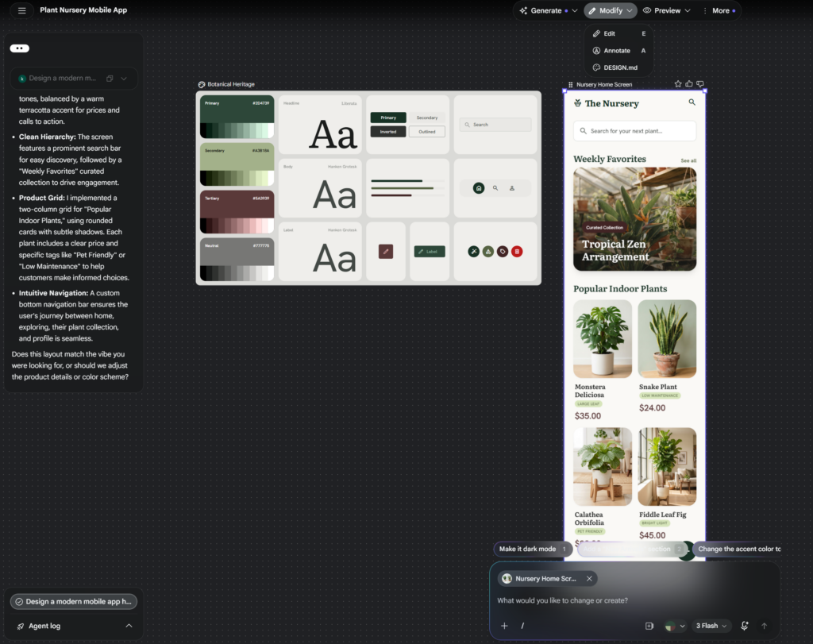This screenshot has height=644, width=813.
Task: Click the add-screen icon in prompt bar
Action: point(649,626)
